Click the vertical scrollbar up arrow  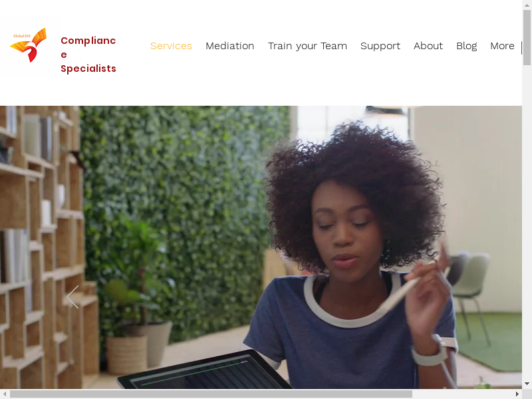coord(527,5)
